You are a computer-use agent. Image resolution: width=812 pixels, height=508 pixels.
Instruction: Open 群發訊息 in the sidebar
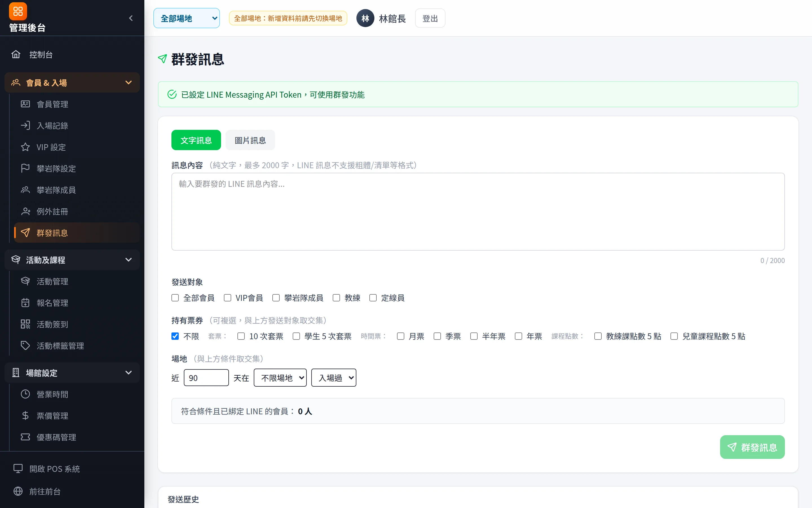(x=77, y=233)
